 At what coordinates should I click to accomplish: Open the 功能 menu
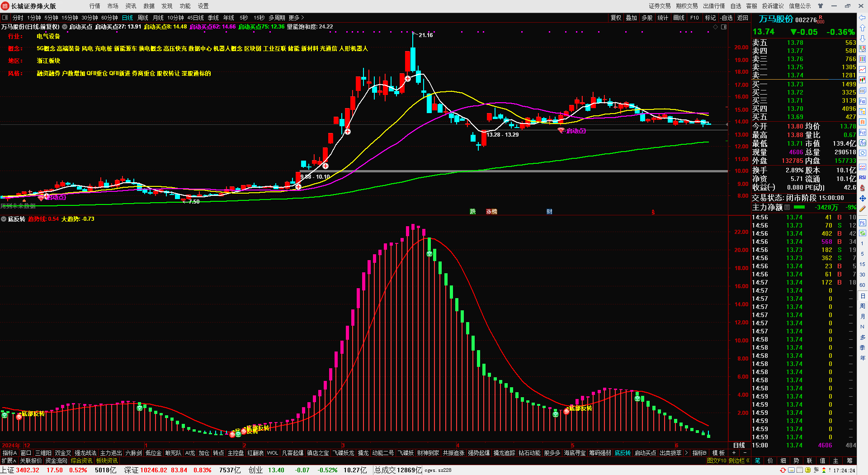pos(185,6)
